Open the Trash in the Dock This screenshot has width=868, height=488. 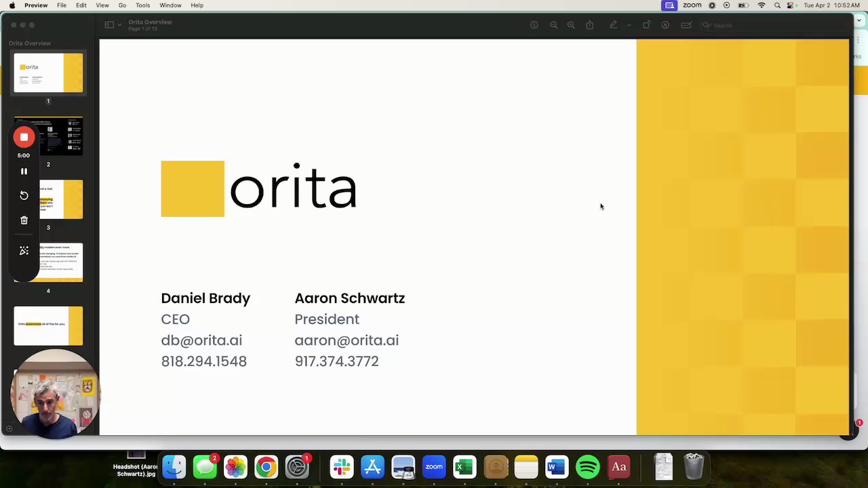click(x=694, y=467)
